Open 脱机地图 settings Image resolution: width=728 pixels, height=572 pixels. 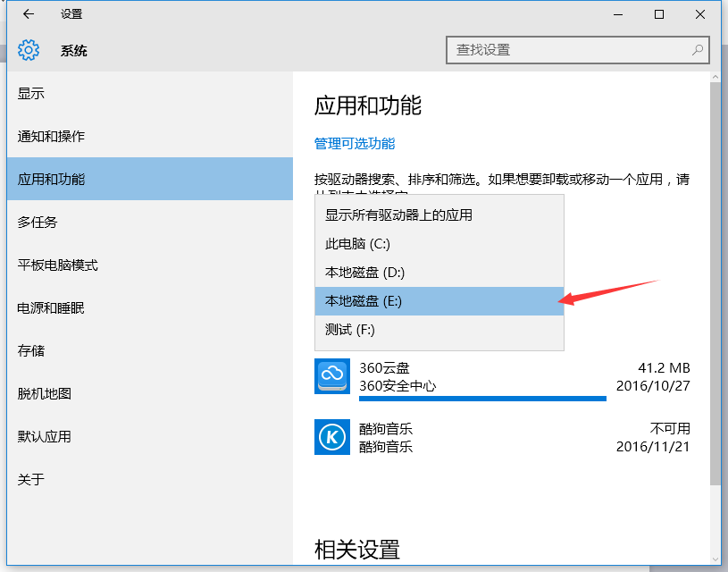coord(149,393)
